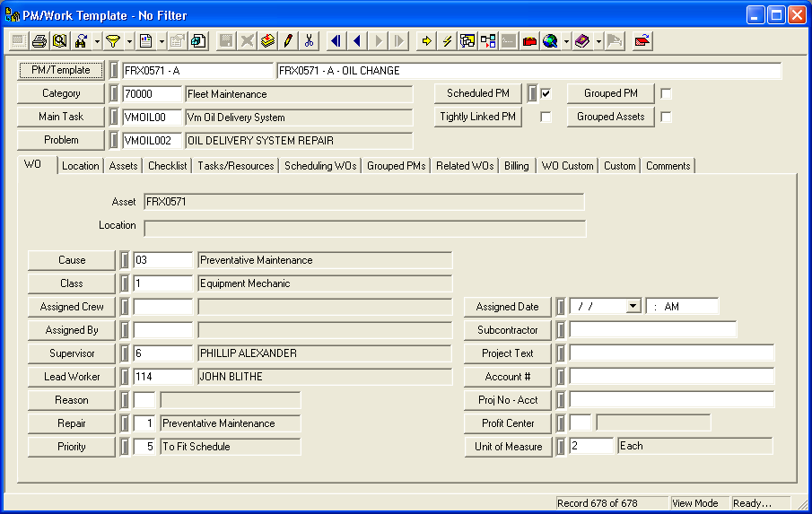Screen dimensions: 812x514
Task: Switch to the Scheduling WOs tab
Action: click(x=320, y=166)
